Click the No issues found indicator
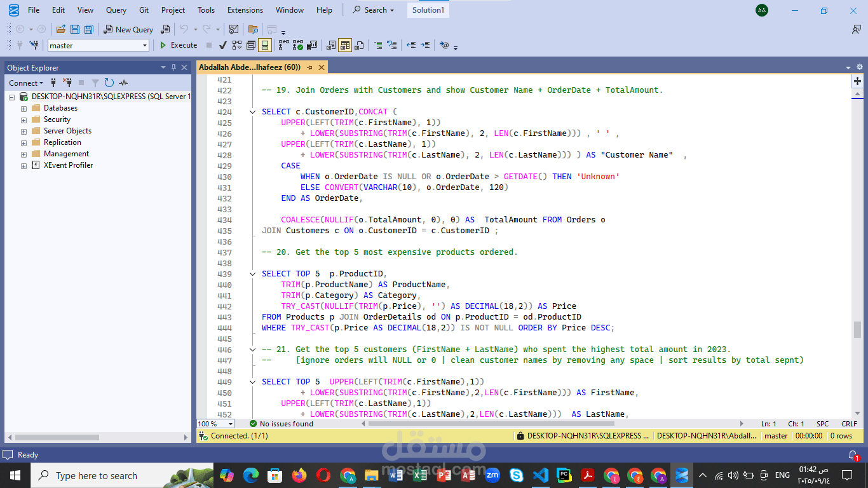 (x=281, y=424)
